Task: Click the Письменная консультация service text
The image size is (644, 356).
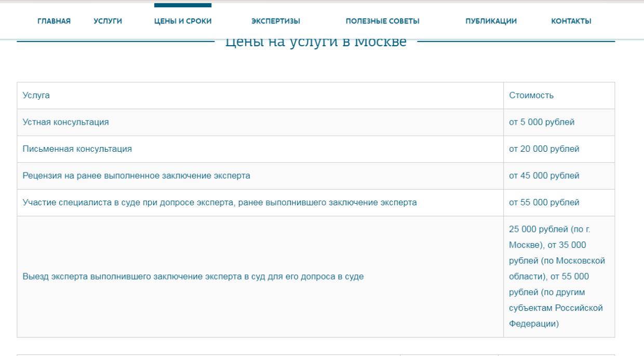Action: (x=77, y=150)
